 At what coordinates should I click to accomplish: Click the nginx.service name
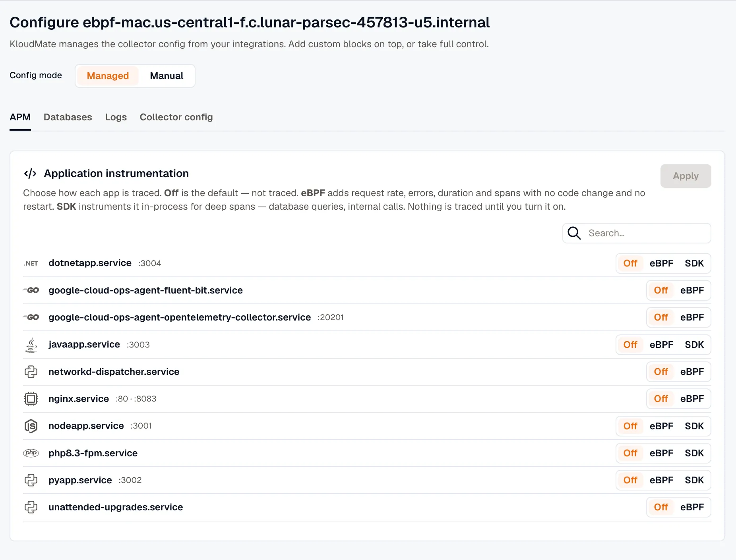79,399
